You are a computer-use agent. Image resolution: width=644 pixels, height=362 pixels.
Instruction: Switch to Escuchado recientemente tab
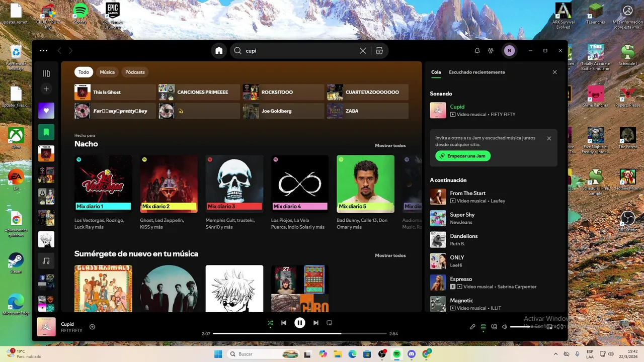477,72
